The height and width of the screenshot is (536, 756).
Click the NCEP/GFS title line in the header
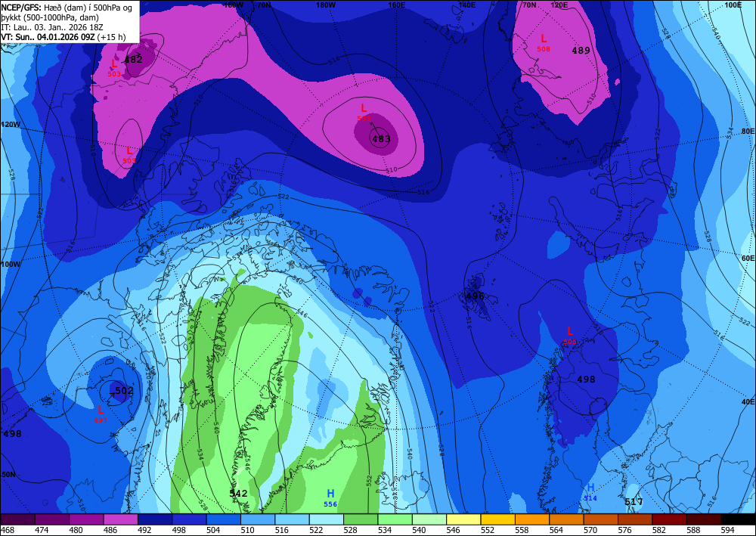67,7
